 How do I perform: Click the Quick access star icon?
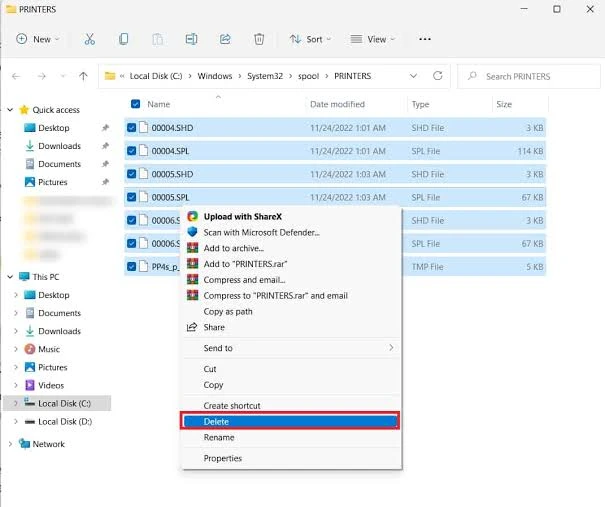coord(24,110)
